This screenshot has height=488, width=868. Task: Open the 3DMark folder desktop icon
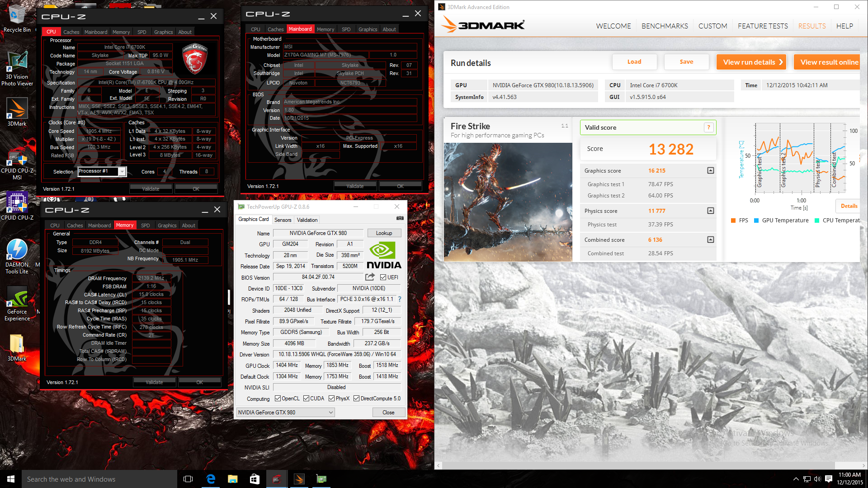[17, 348]
